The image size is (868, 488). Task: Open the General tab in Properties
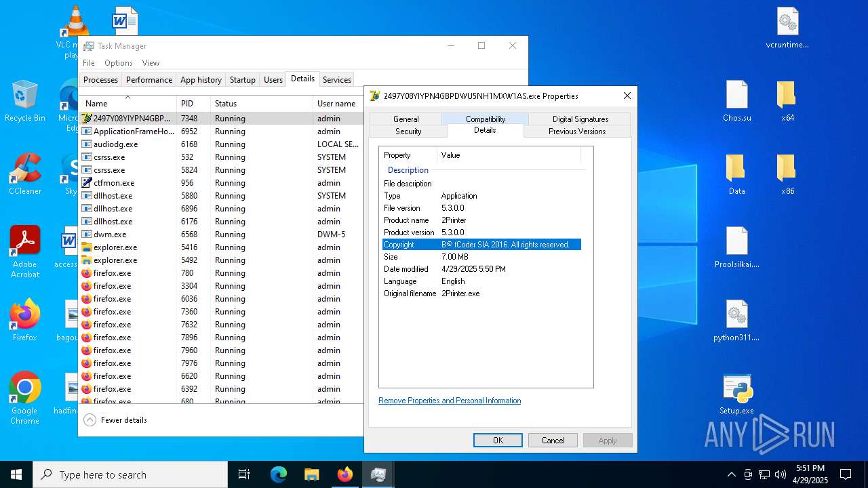[406, 119]
